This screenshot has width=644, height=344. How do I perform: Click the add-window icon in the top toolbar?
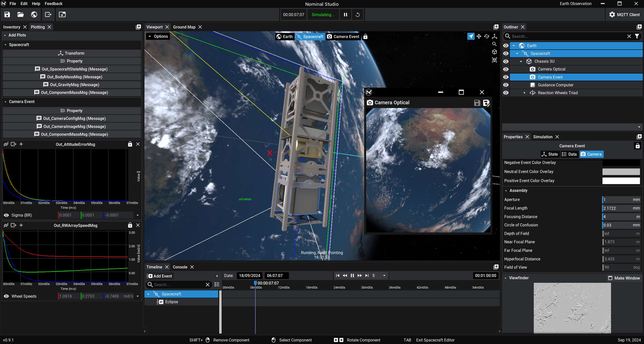(62, 15)
